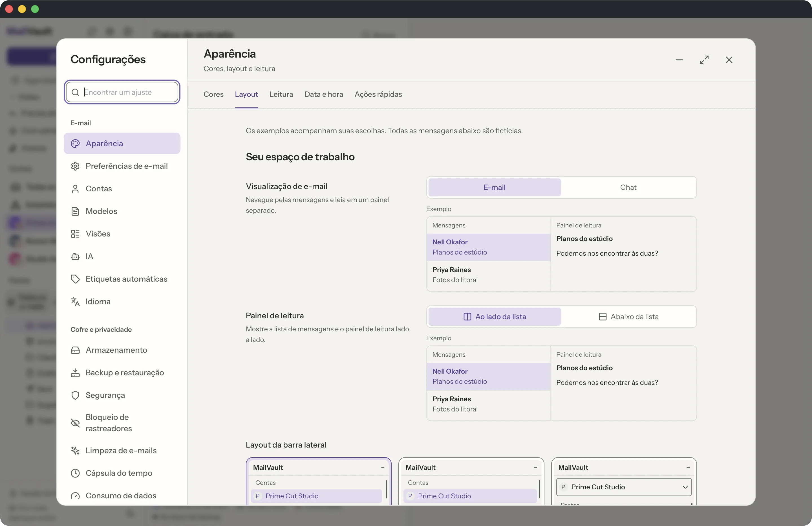This screenshot has width=812, height=526.
Task: Click the Modelos document icon
Action: tap(75, 211)
